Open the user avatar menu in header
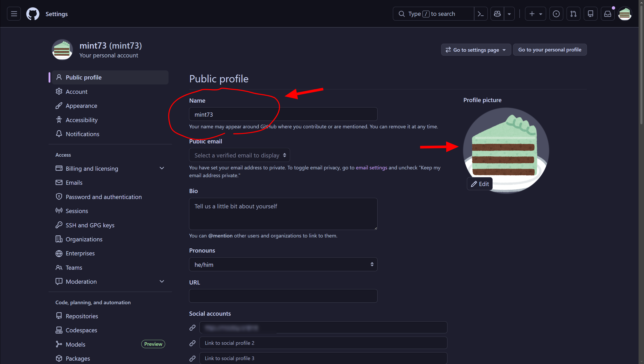The image size is (644, 364). tap(625, 14)
